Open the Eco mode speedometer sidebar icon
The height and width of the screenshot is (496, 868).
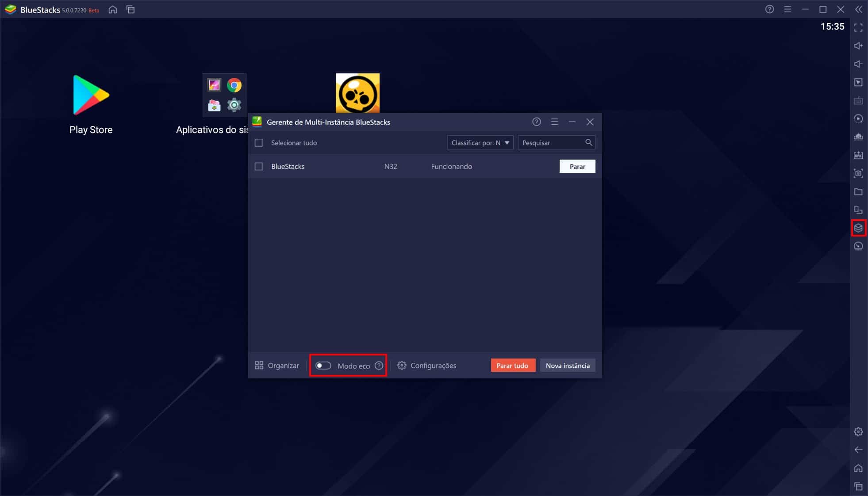(x=858, y=246)
